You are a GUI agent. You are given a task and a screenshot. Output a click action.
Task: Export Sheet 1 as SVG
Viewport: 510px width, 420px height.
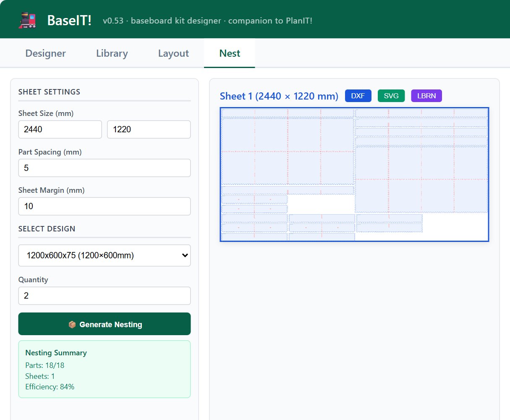[x=391, y=96]
